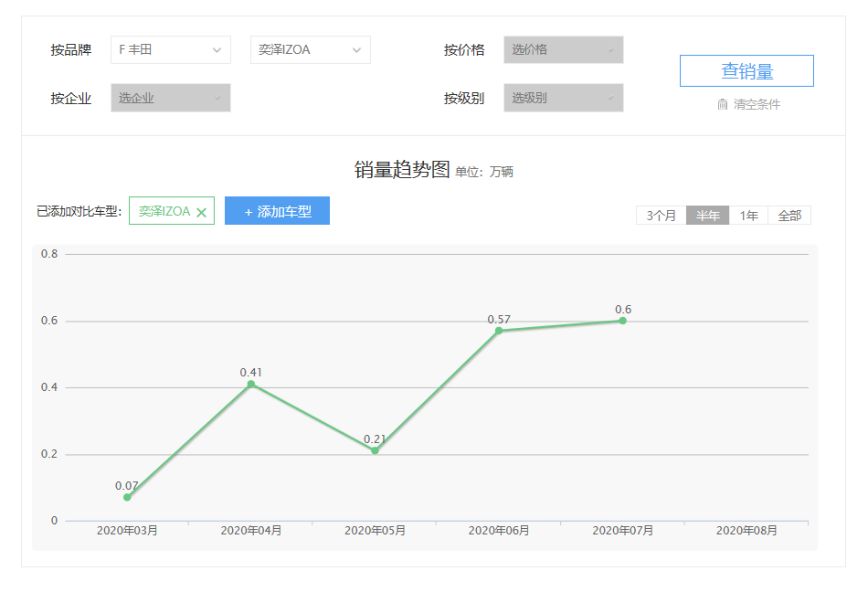The height and width of the screenshot is (592, 868).
Task: Click the 清空条件 link
Action: pos(757,104)
